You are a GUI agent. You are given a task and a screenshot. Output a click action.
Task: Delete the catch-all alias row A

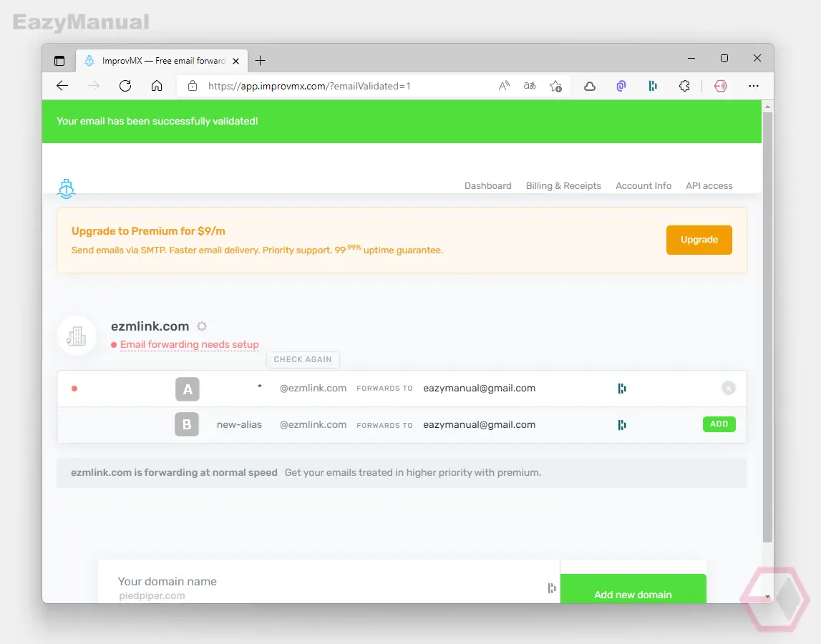point(729,388)
